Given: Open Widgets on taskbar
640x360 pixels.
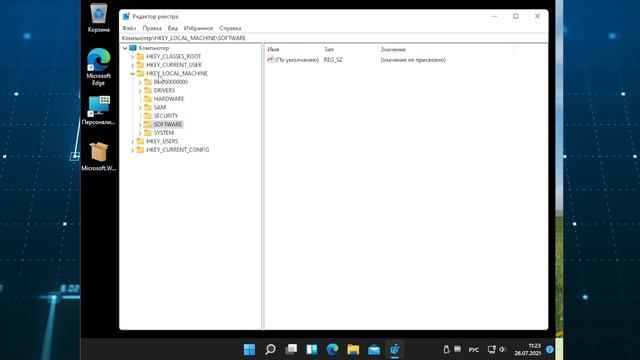Looking at the screenshot, I should 312,349.
